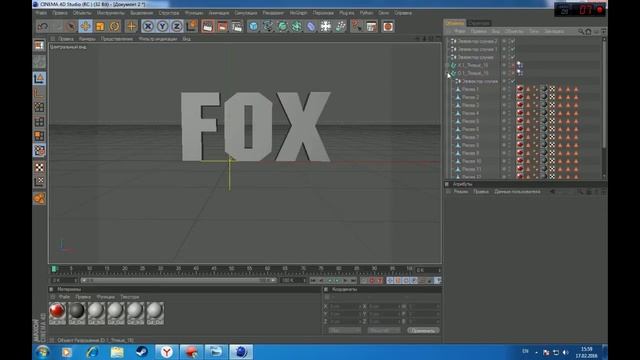The height and width of the screenshot is (360, 640).
Task: Open the first dropdown below the Coordinates fields
Action: click(344, 330)
